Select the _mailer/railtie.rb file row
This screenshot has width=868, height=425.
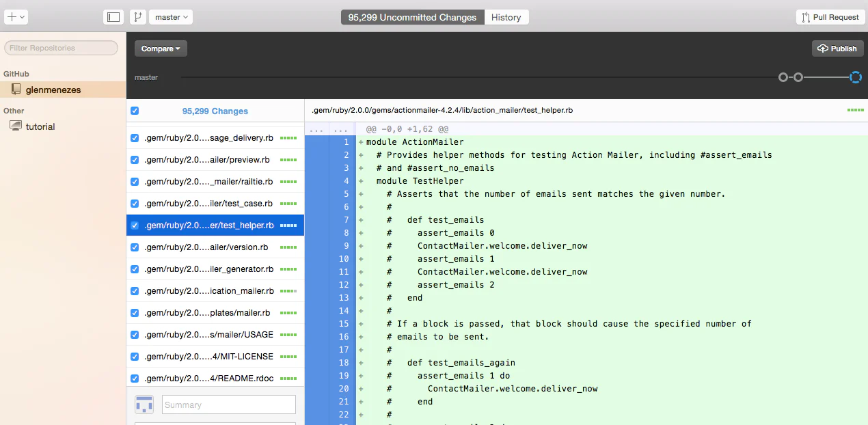coord(215,182)
